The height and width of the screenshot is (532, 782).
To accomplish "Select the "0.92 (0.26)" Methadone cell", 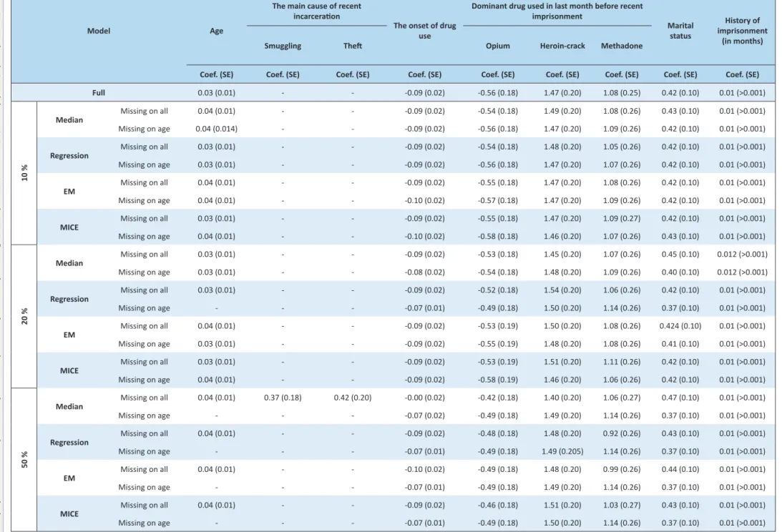I will pyautogui.click(x=622, y=433).
